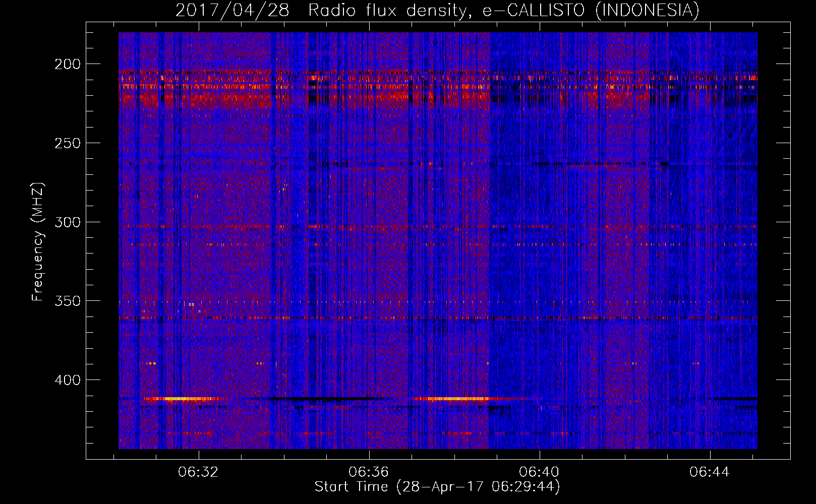Click the 350 frequency tick label
Screen dimensions: 816x504
tap(68, 301)
